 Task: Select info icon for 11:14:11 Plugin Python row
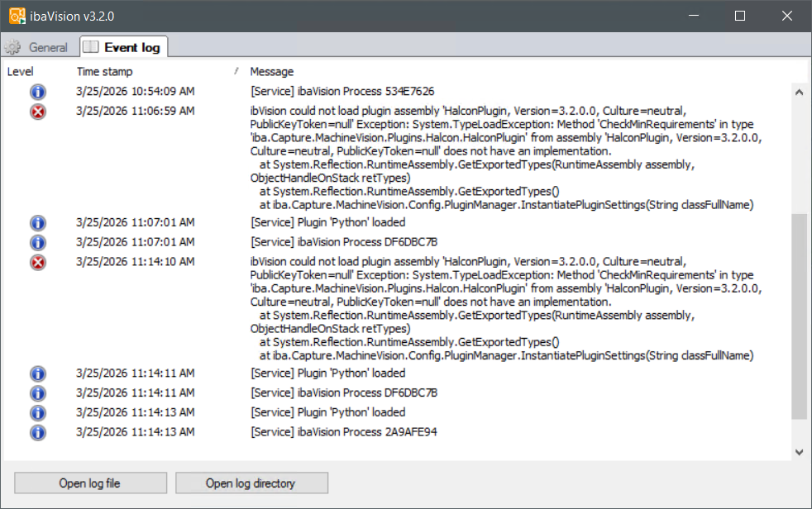click(38, 373)
